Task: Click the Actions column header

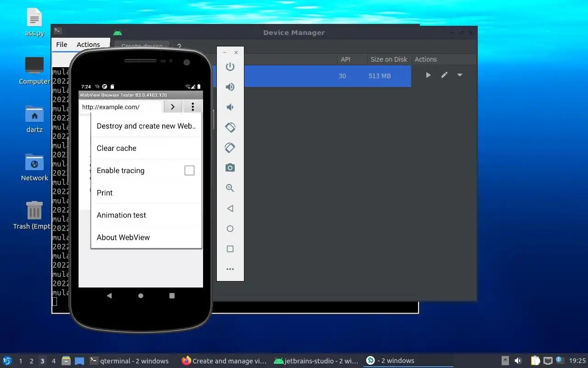Action: [426, 59]
